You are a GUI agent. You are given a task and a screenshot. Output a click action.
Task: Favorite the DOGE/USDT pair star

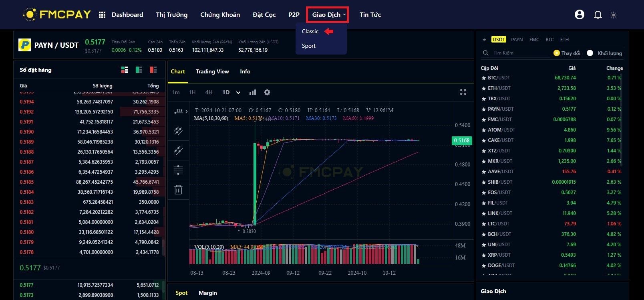coord(484,266)
